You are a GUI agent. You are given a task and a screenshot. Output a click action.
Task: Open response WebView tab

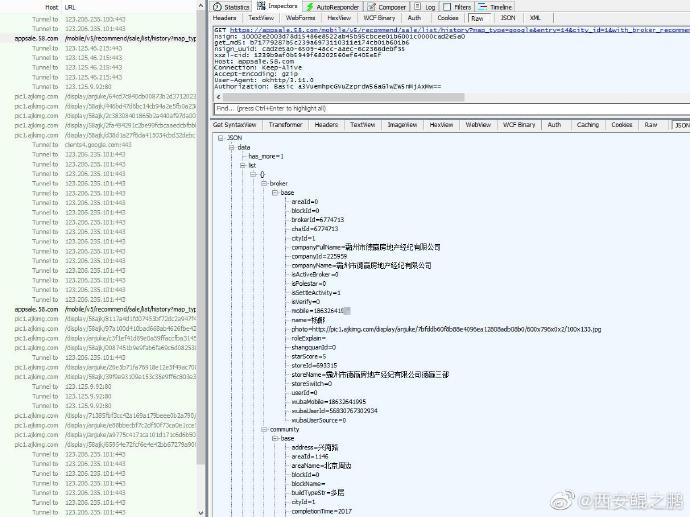pyautogui.click(x=478, y=125)
